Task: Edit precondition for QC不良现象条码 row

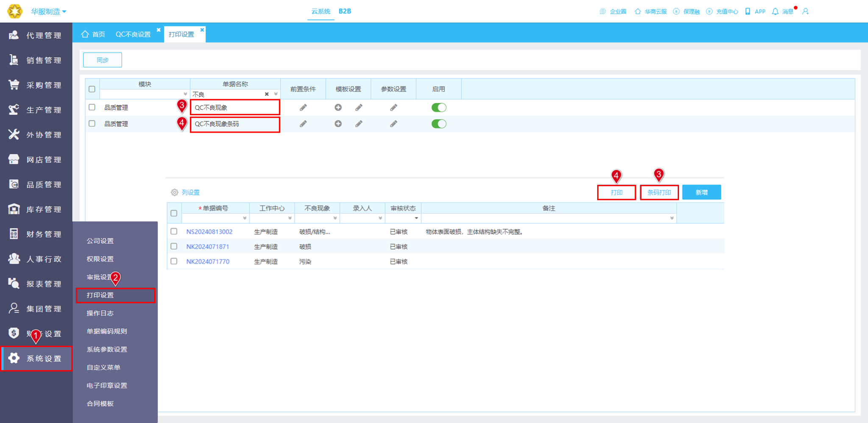Action: (x=303, y=124)
